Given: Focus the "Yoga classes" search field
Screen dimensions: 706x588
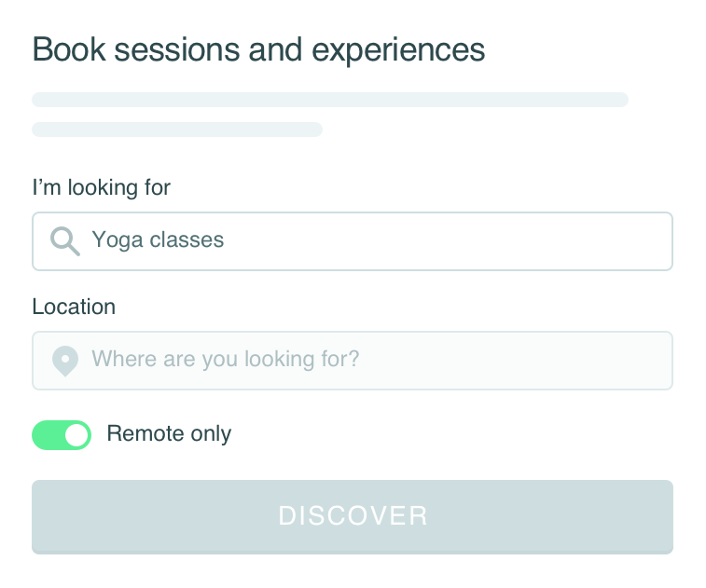Looking at the screenshot, I should [373, 241].
